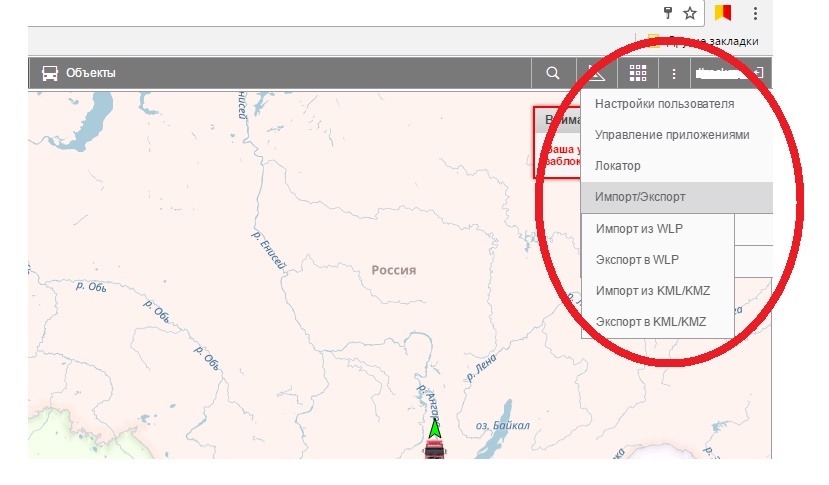
Task: Click the yellow-red bookmark extension icon
Action: (722, 13)
